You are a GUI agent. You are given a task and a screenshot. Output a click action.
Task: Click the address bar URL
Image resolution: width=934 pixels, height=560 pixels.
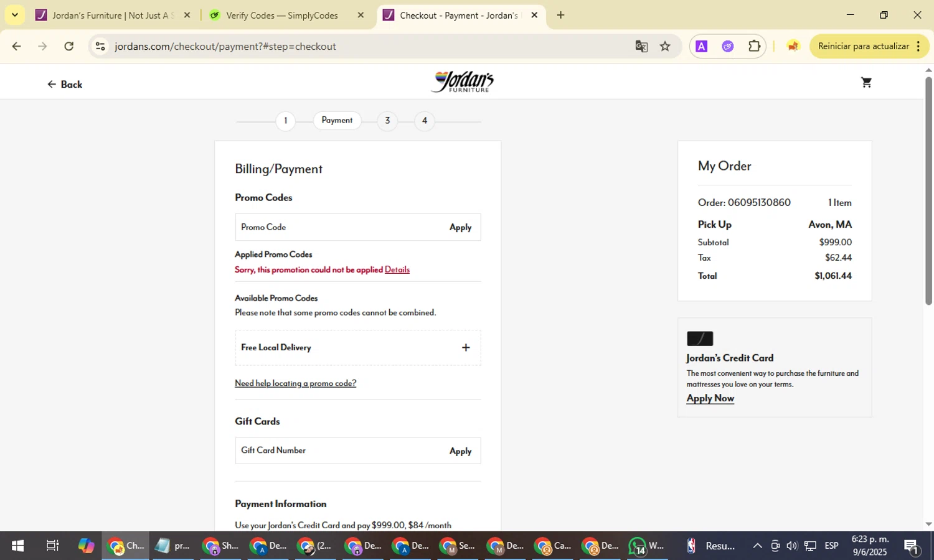225,46
